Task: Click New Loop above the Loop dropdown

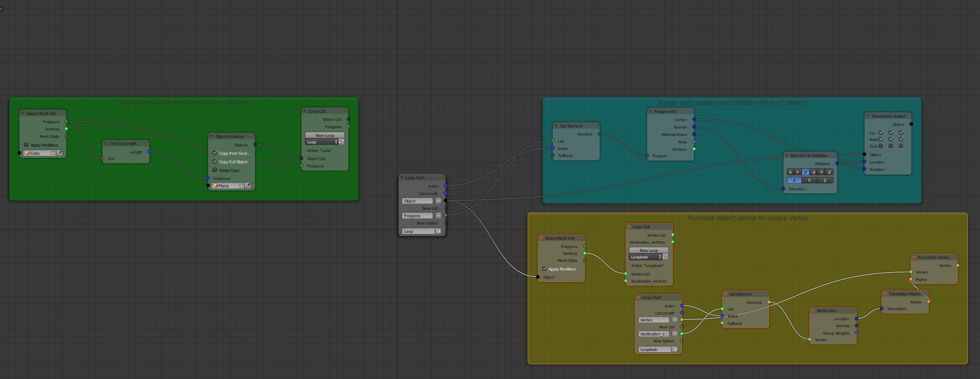Action: click(325, 135)
